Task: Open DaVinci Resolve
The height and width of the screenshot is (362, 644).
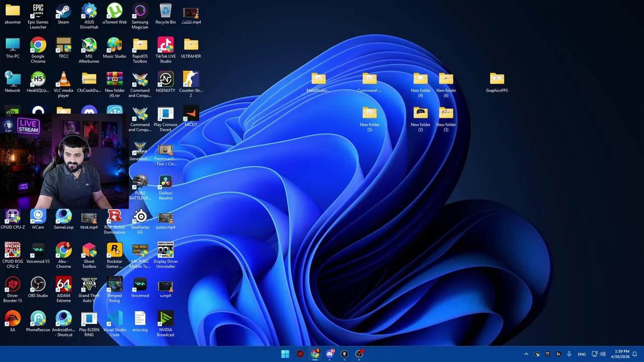Action: 166,188
